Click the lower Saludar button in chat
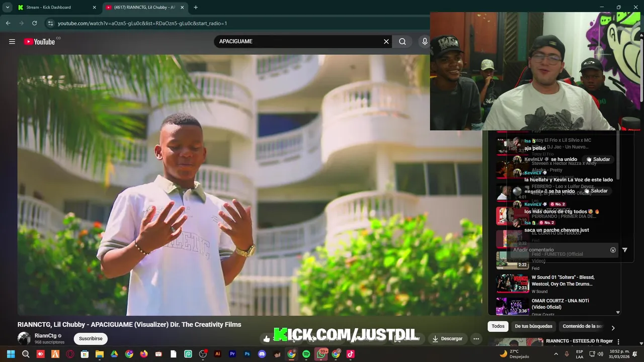This screenshot has height=362, width=644. (x=596, y=191)
